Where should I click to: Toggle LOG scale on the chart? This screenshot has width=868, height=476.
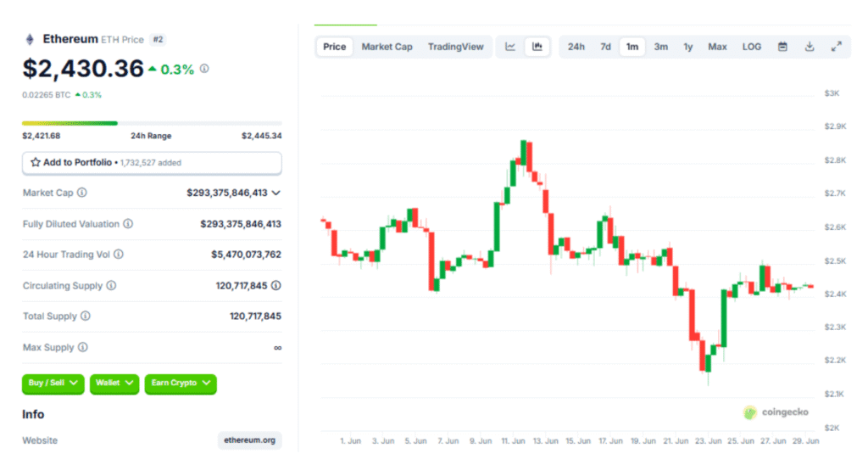[752, 47]
